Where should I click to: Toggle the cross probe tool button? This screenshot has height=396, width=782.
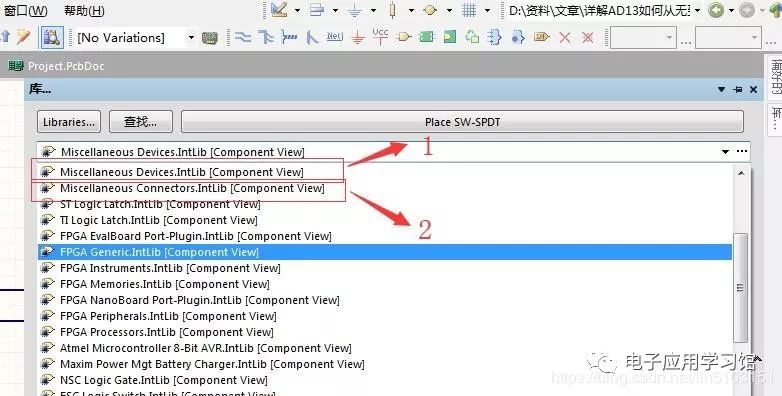(52, 37)
